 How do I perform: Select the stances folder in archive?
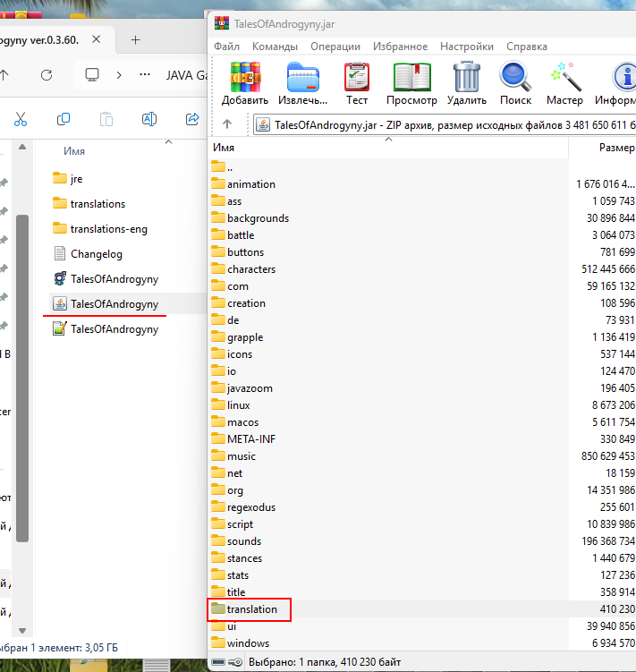coord(236,558)
